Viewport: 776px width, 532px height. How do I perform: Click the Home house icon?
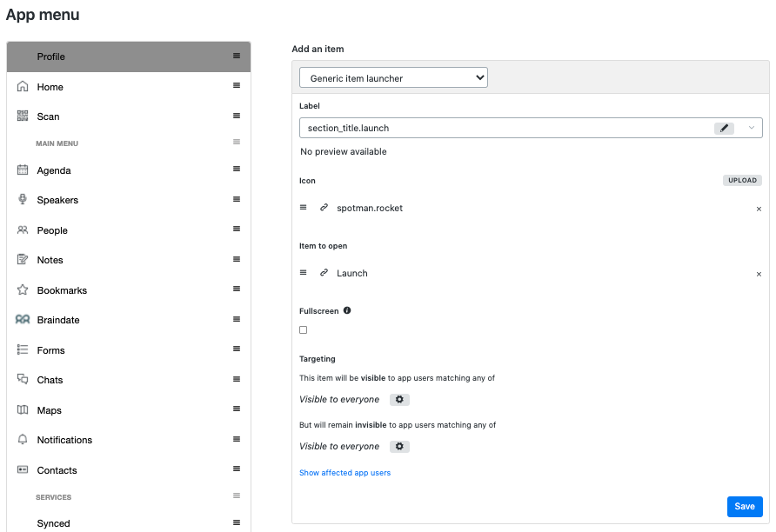[23, 87]
